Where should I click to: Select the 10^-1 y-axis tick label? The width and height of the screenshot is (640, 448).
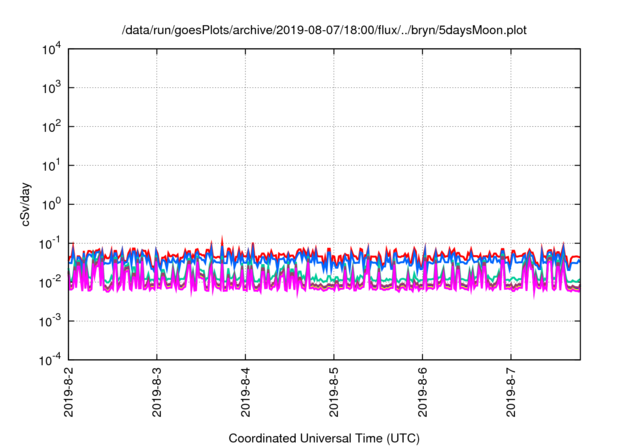[x=49, y=244]
